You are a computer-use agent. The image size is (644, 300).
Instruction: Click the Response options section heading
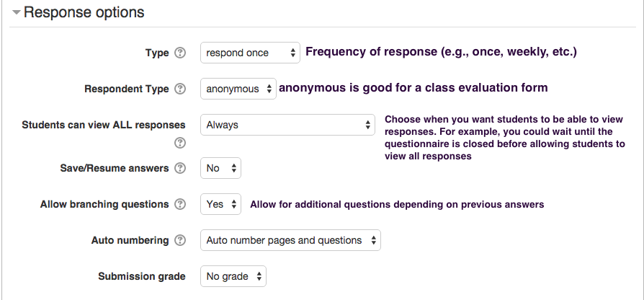[x=84, y=12]
